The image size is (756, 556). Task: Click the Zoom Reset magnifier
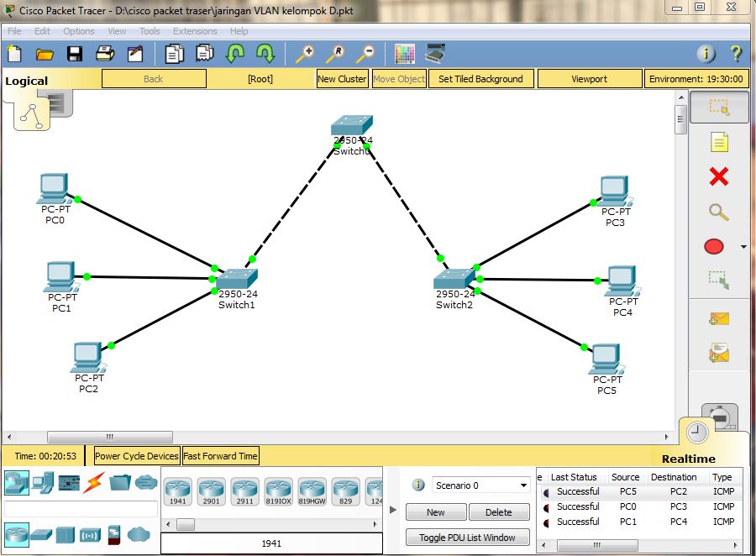pos(335,54)
